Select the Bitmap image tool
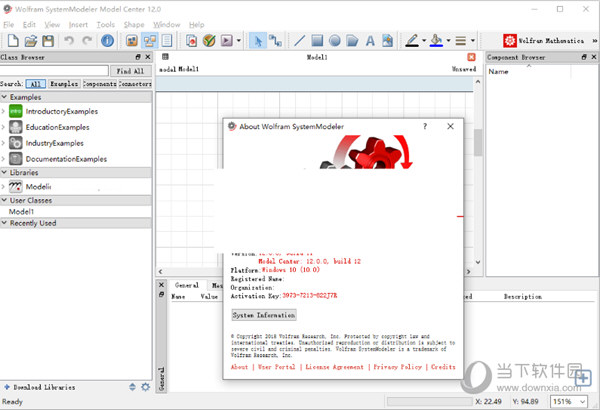 388,40
